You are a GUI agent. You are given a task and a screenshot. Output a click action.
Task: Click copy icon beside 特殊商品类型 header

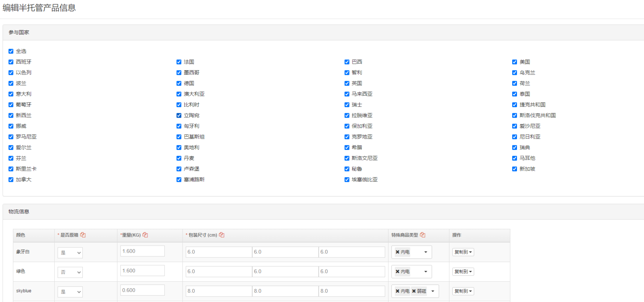tap(423, 235)
